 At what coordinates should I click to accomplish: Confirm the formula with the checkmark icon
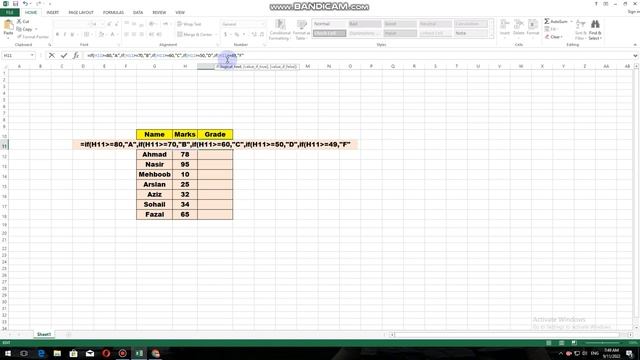[x=64, y=55]
